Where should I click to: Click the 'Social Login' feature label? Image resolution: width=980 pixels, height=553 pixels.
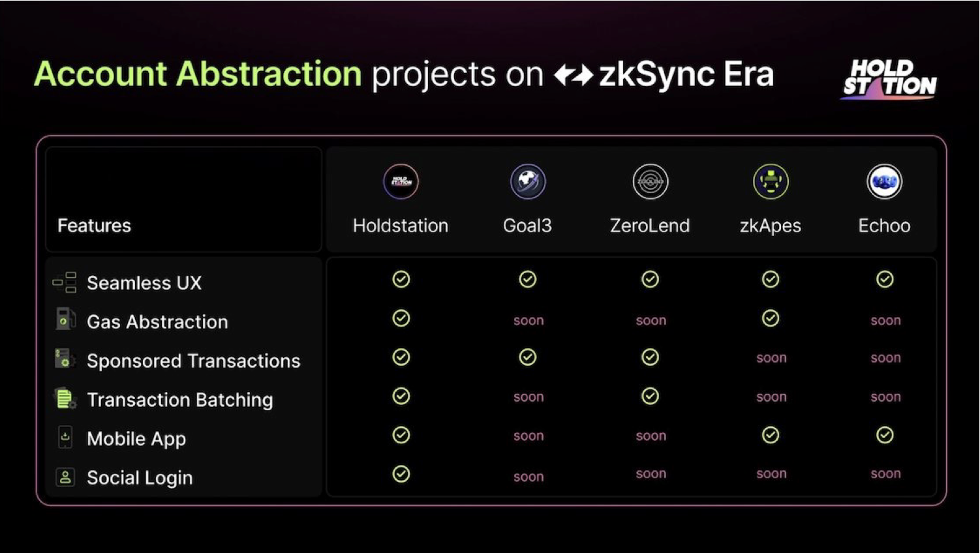[140, 478]
